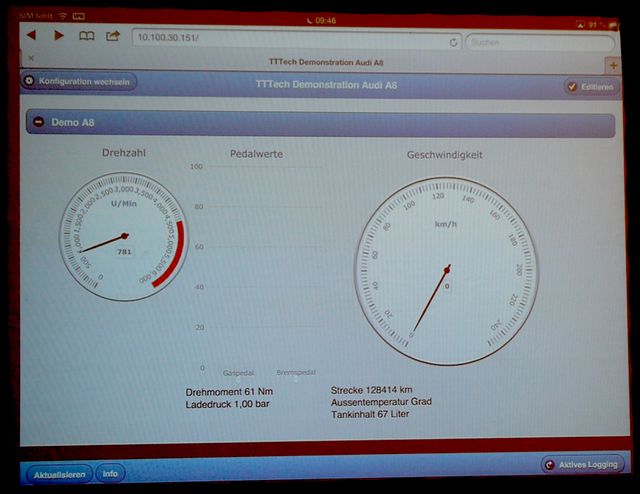Click the Pedalwerte chart title

[256, 154]
